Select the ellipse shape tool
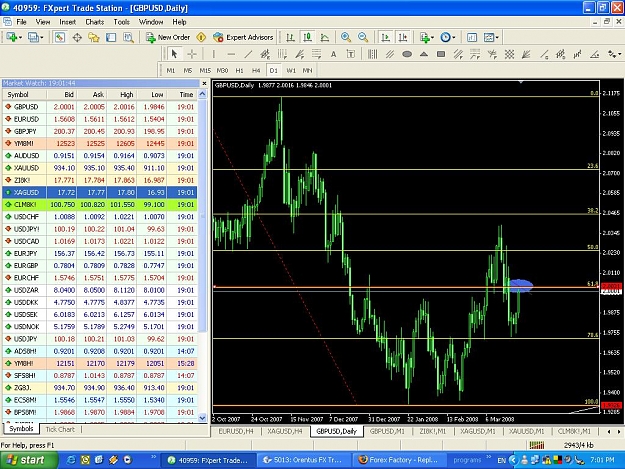 click(x=407, y=54)
